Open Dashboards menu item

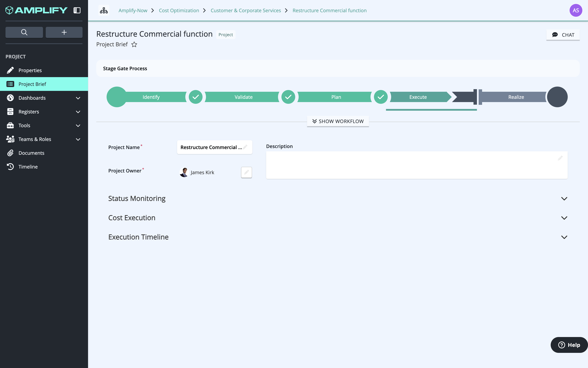[44, 98]
